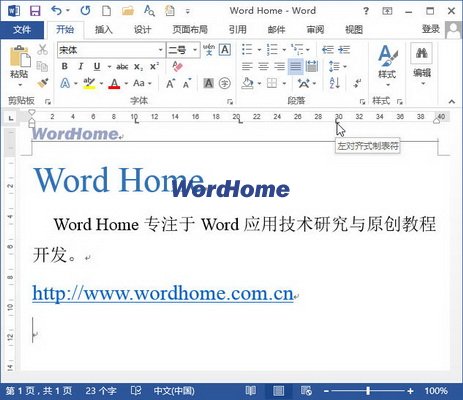The height and width of the screenshot is (400, 463).
Task: Decrease paragraph indent
Action: point(328,50)
